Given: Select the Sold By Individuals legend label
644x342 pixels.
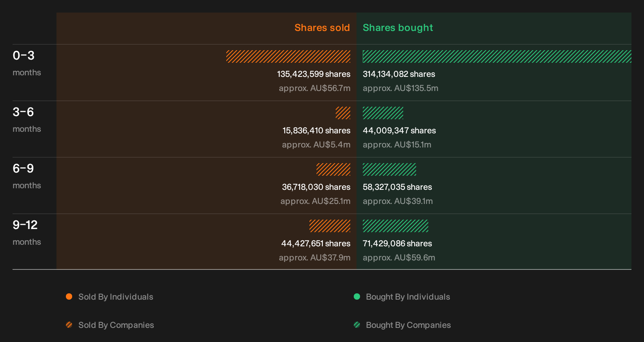Looking at the screenshot, I should pos(116,297).
